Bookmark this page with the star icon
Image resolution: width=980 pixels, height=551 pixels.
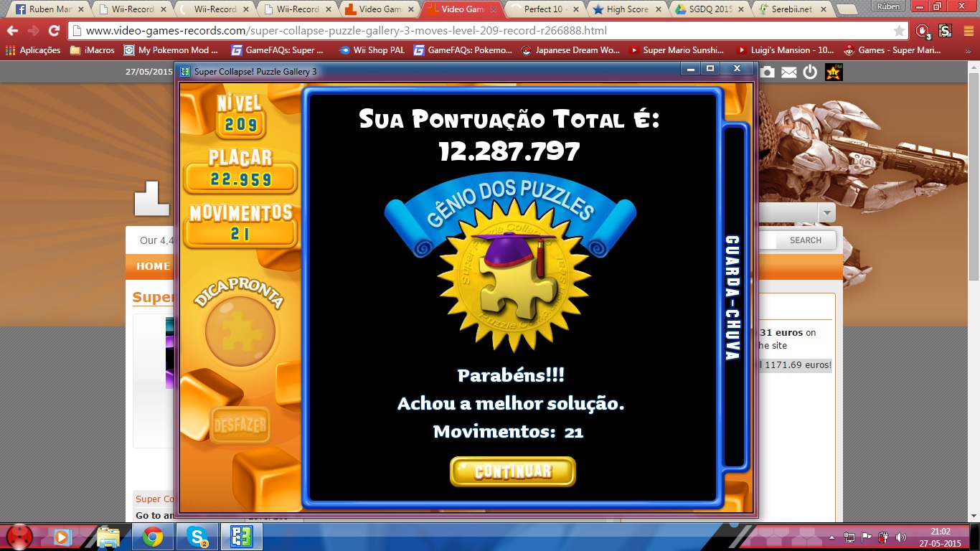click(x=899, y=31)
